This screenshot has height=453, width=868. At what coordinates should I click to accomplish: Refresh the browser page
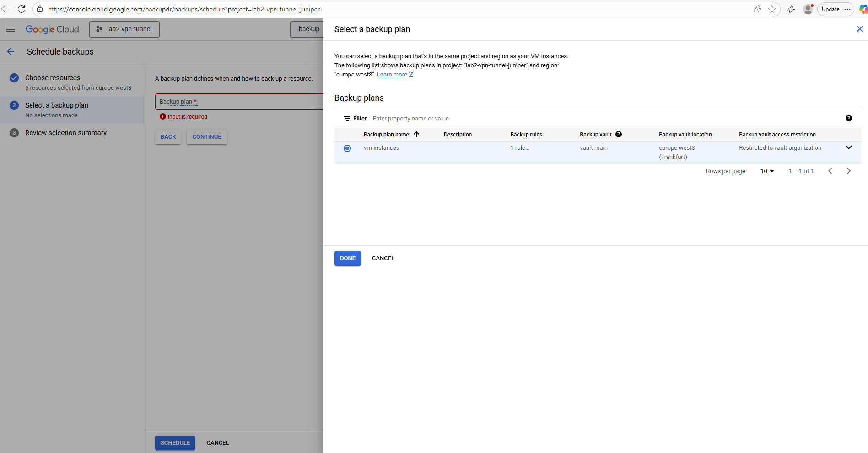21,9
